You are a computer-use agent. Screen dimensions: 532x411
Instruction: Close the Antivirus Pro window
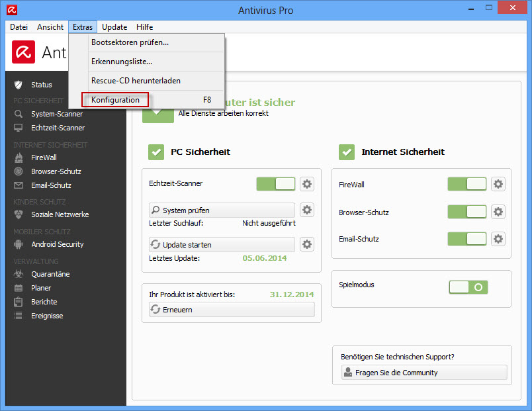tap(513, 7)
